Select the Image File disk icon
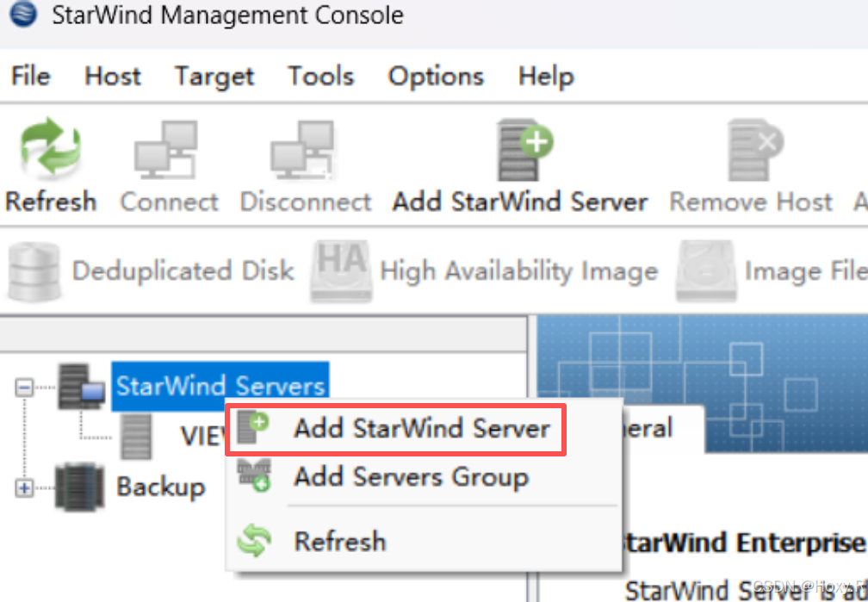The image size is (868, 602). (x=706, y=271)
